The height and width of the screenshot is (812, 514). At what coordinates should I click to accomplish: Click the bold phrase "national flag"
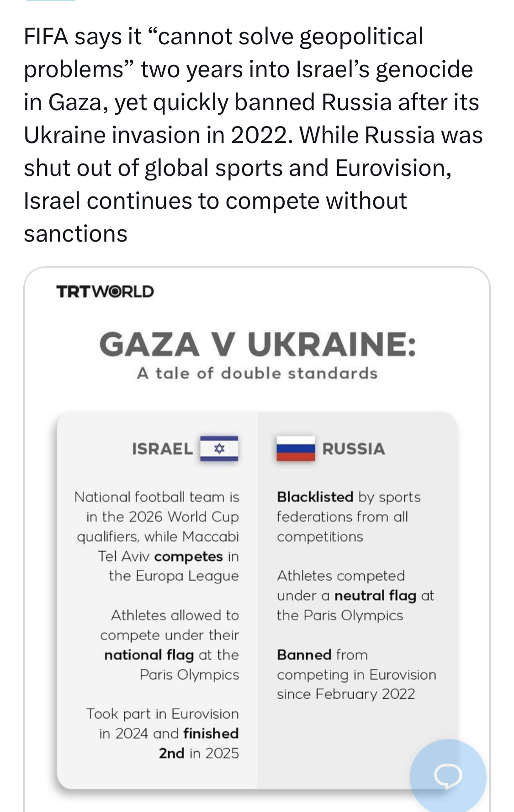tap(149, 655)
